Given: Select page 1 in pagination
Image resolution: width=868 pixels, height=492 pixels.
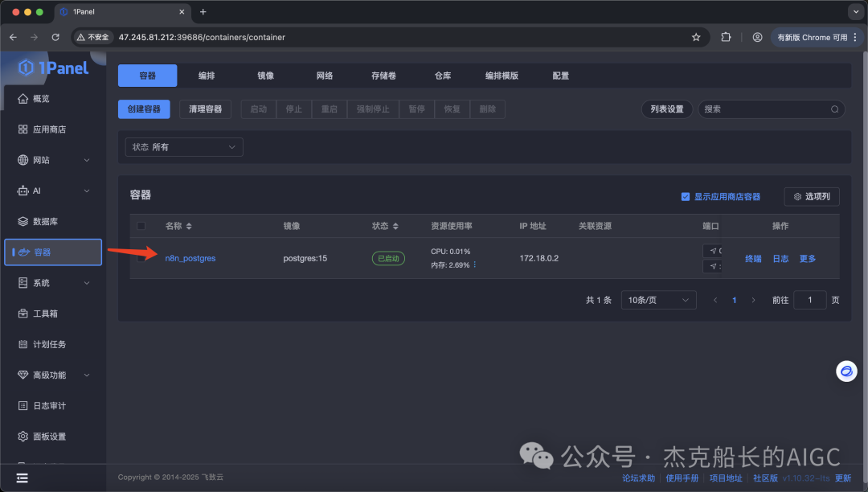Looking at the screenshot, I should [x=734, y=300].
